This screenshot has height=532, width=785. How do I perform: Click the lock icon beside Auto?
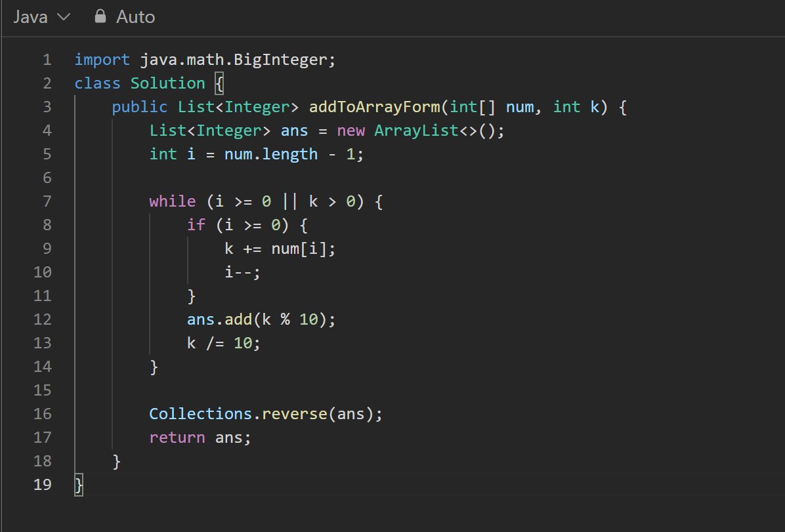click(x=100, y=16)
